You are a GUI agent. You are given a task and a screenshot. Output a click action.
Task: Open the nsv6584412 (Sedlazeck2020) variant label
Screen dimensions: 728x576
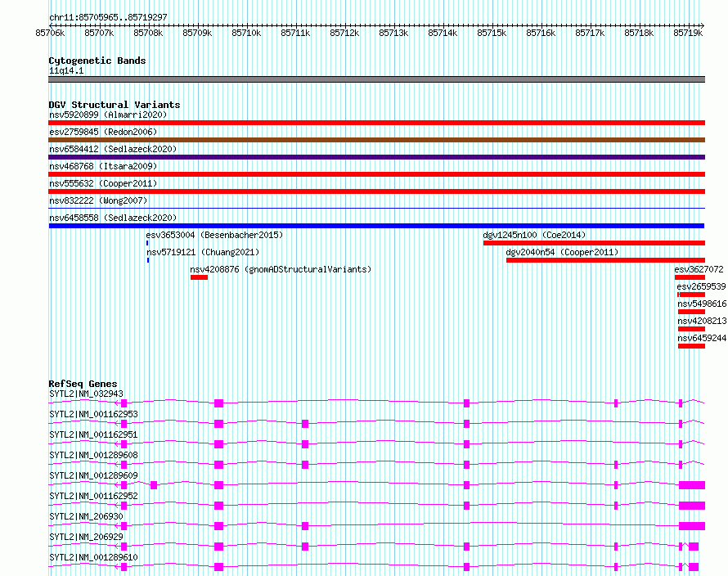(113, 149)
